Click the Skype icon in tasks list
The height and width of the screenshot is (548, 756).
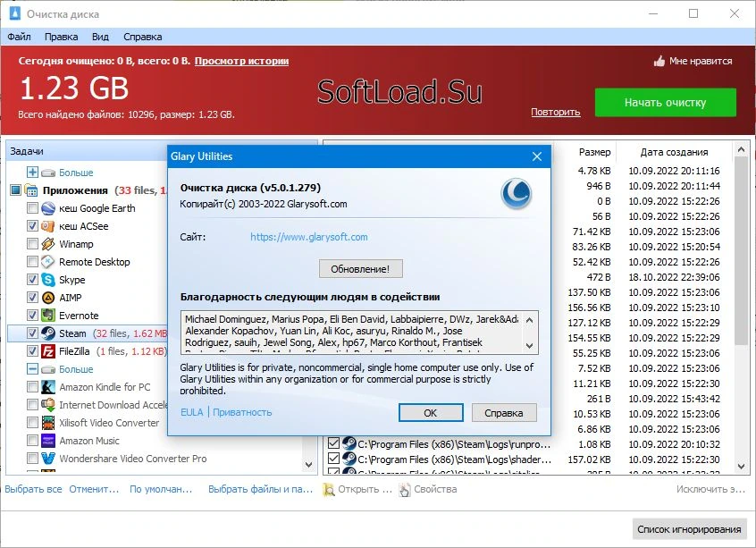(47, 280)
